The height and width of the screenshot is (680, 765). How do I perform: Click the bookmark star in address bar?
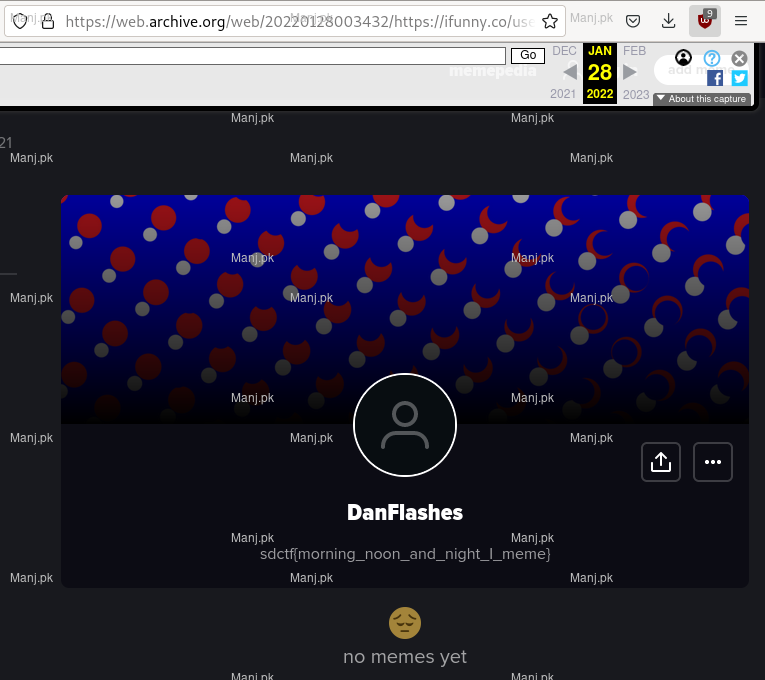(550, 21)
